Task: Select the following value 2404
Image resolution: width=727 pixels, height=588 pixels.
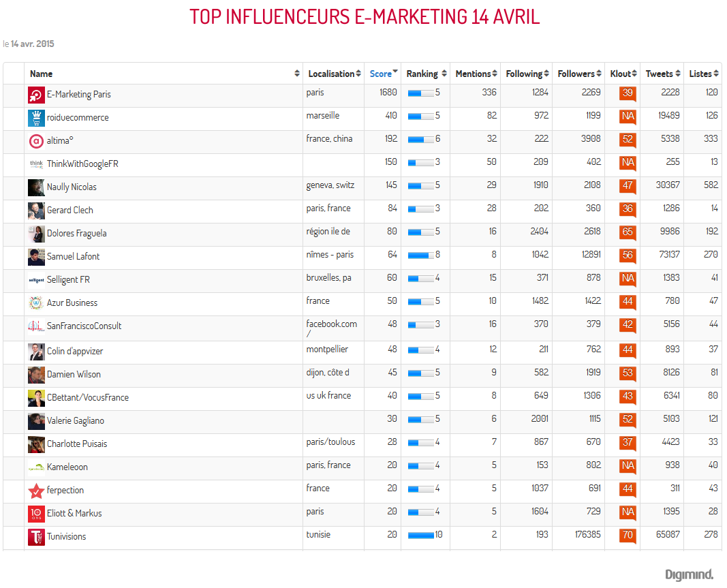Action: pyautogui.click(x=539, y=232)
